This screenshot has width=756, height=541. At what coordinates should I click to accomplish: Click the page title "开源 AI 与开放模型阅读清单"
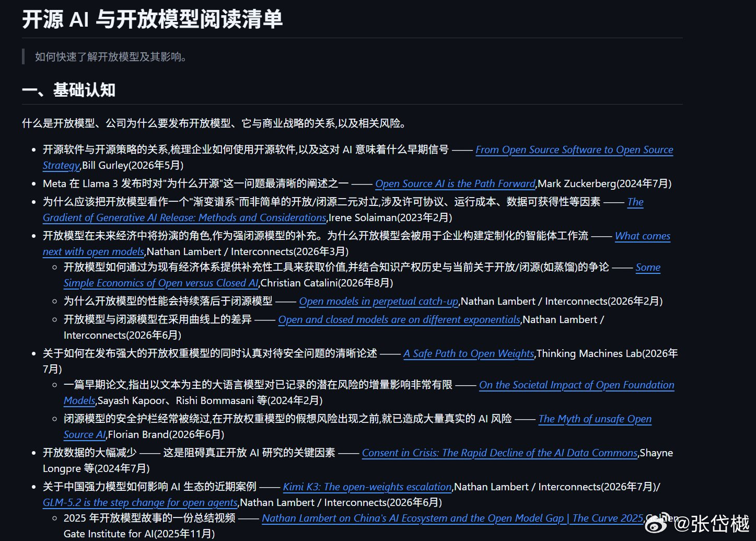(152, 19)
